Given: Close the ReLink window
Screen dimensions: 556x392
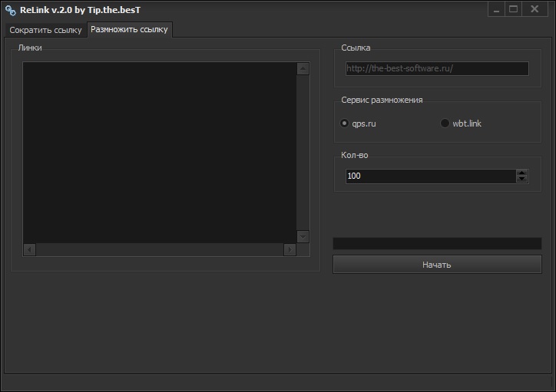Looking at the screenshot, I should (x=534, y=9).
